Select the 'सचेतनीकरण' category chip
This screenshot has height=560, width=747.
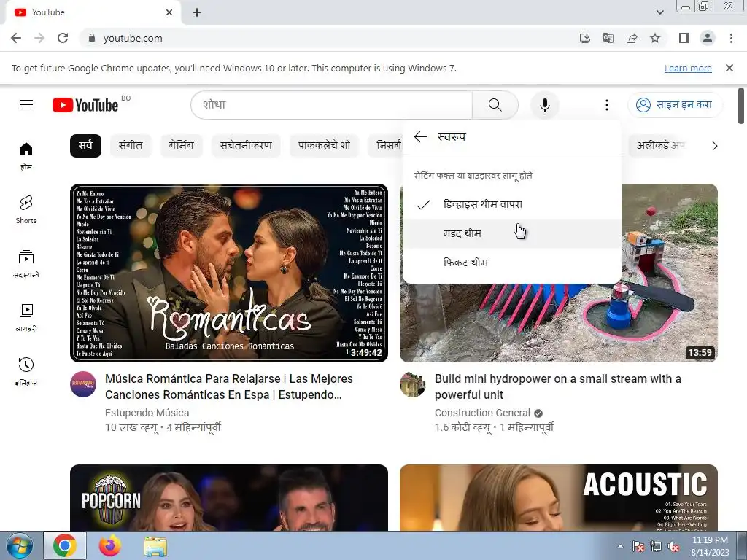[246, 146]
